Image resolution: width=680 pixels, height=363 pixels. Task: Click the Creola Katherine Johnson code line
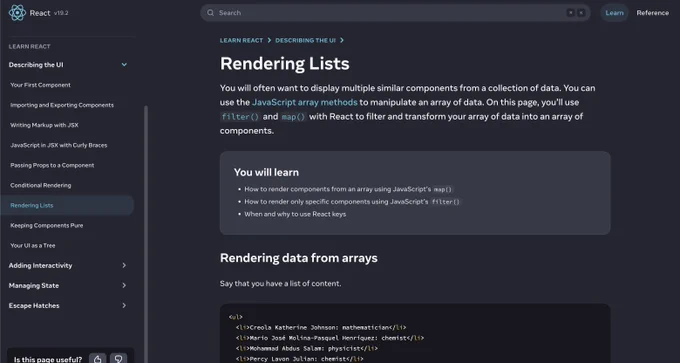point(321,327)
